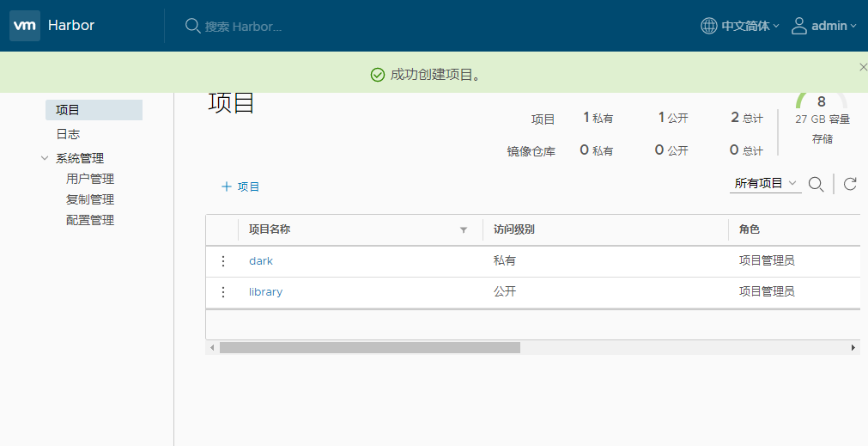Open the action menu for library row

click(223, 292)
